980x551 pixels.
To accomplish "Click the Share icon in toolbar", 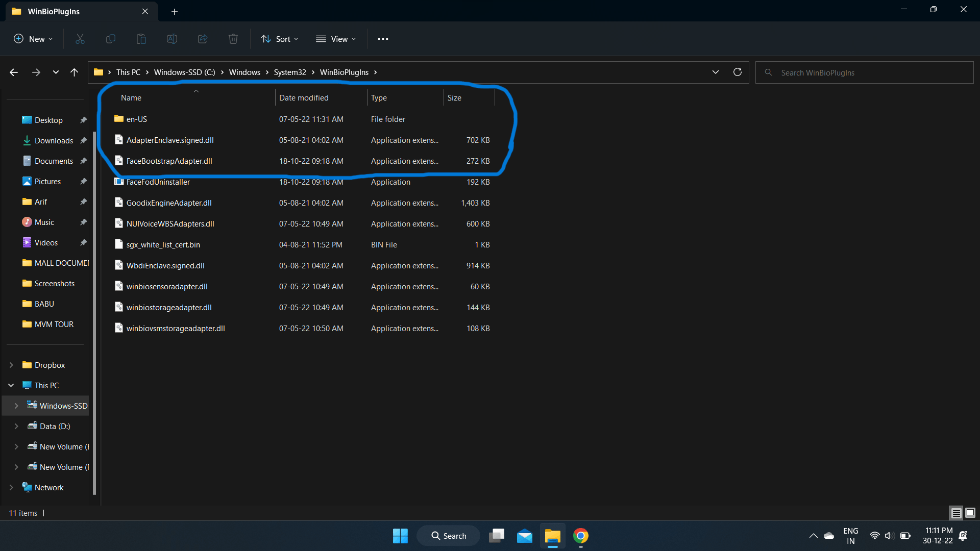I will (x=203, y=39).
